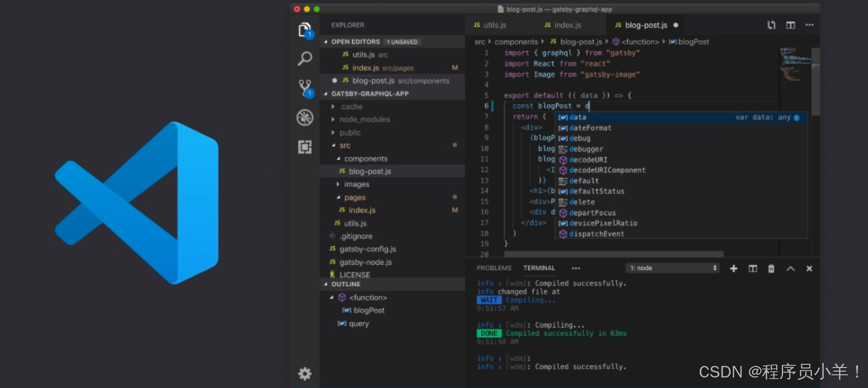This screenshot has height=388, width=868.
Task: Open the Extensions view icon
Action: (305, 147)
